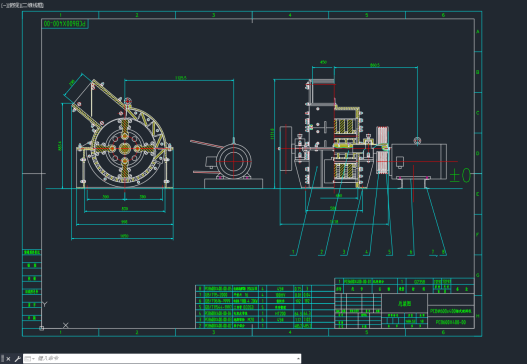Select border zone letter G

coord(478,275)
